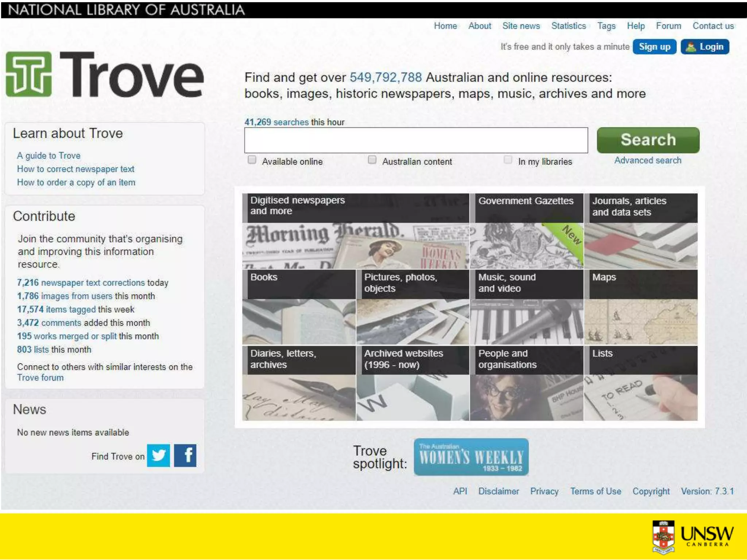Image resolution: width=747 pixels, height=560 pixels.
Task: Open Trove's Twitter page icon
Action: point(158,455)
